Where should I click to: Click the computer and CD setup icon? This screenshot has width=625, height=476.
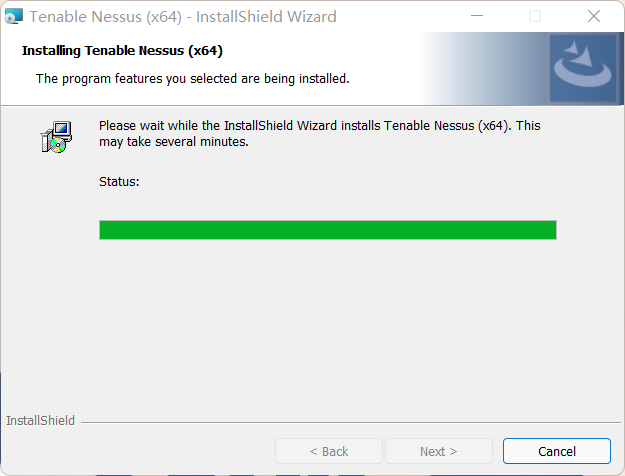coord(56,137)
